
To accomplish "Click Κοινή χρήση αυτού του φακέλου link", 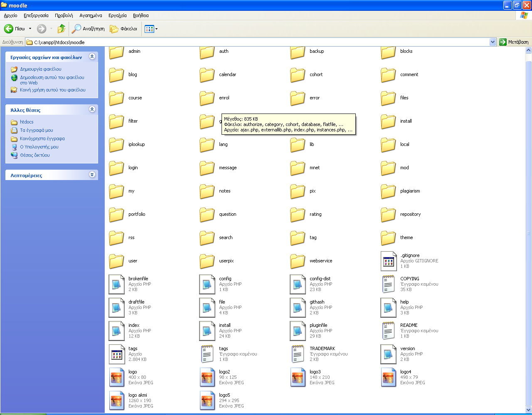I will (53, 90).
